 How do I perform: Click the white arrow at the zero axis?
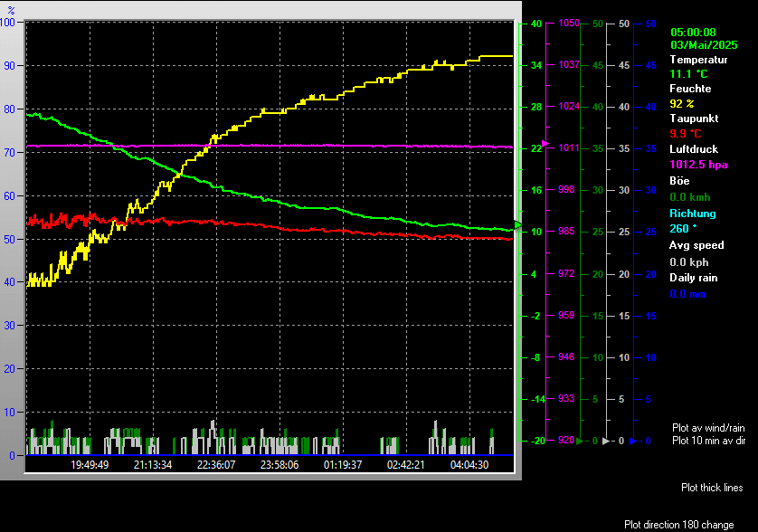[606, 442]
